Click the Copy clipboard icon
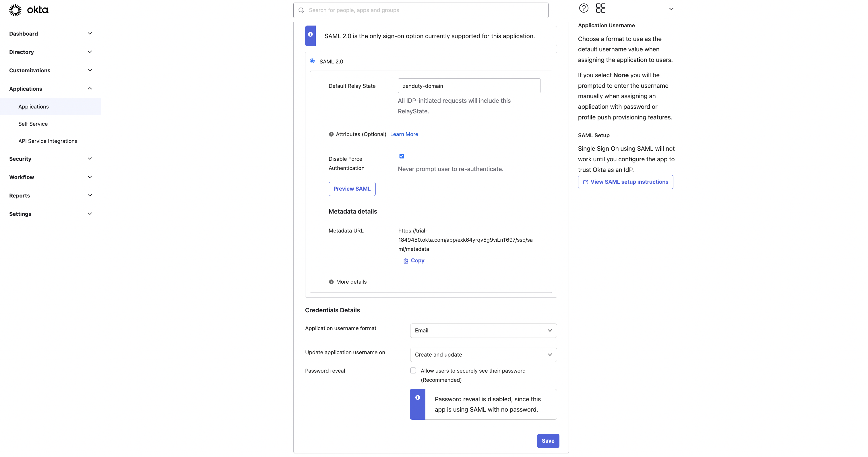 click(406, 261)
